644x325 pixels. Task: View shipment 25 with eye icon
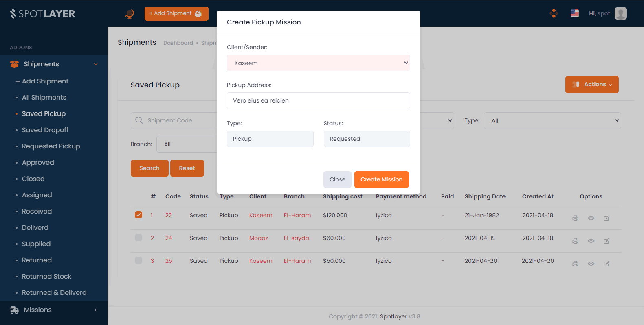pyautogui.click(x=591, y=264)
